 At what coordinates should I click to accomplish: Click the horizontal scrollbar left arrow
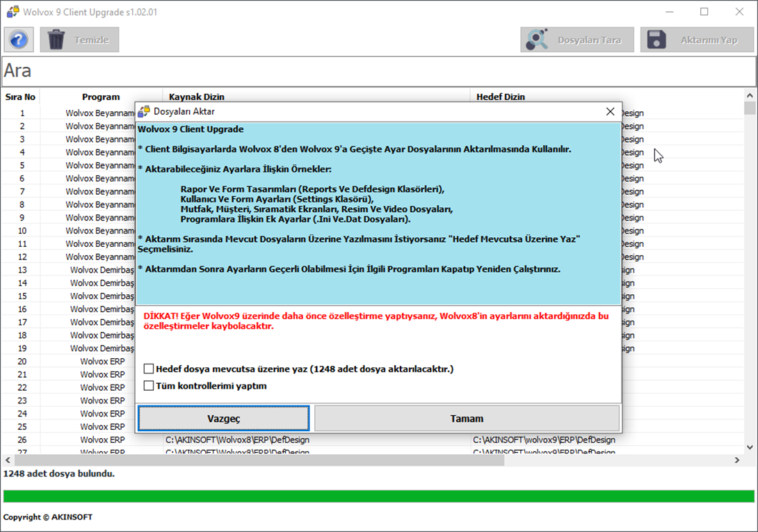pos(7,460)
